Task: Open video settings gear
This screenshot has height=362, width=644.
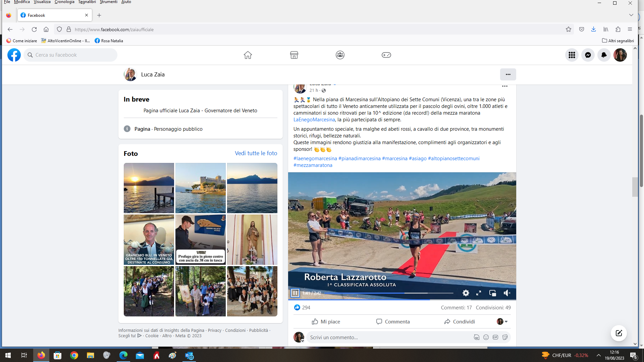Action: click(466, 293)
